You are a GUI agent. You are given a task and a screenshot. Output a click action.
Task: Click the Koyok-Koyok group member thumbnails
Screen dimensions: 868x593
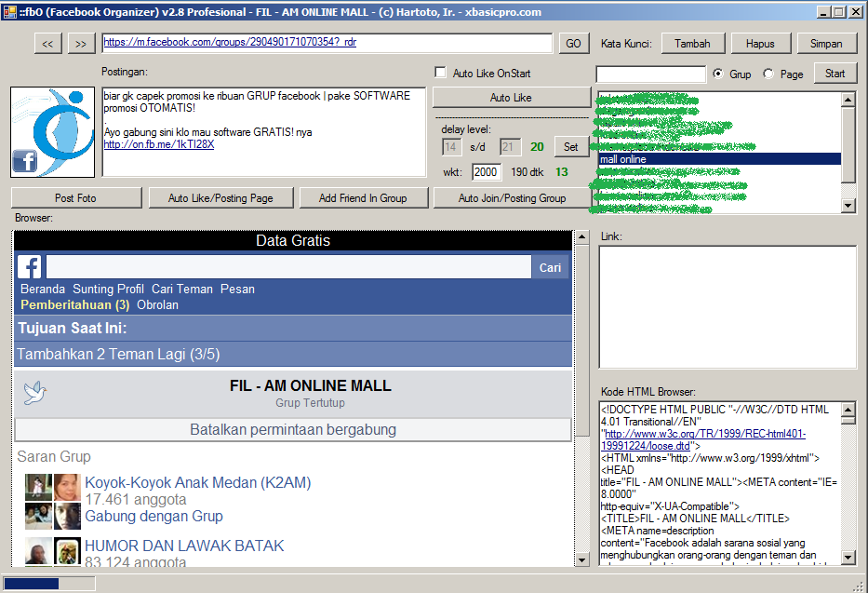53,502
